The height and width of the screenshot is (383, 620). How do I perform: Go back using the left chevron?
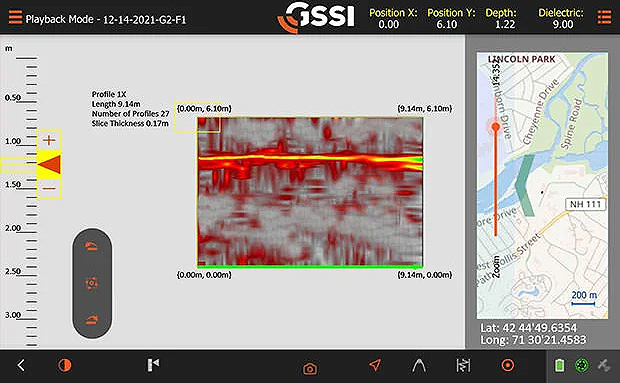click(x=21, y=366)
